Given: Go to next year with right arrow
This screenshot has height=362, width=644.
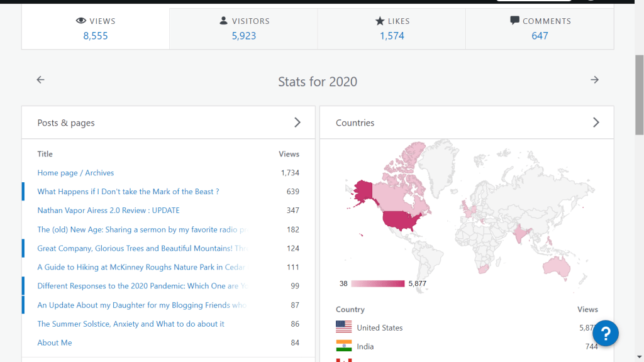Looking at the screenshot, I should (594, 80).
